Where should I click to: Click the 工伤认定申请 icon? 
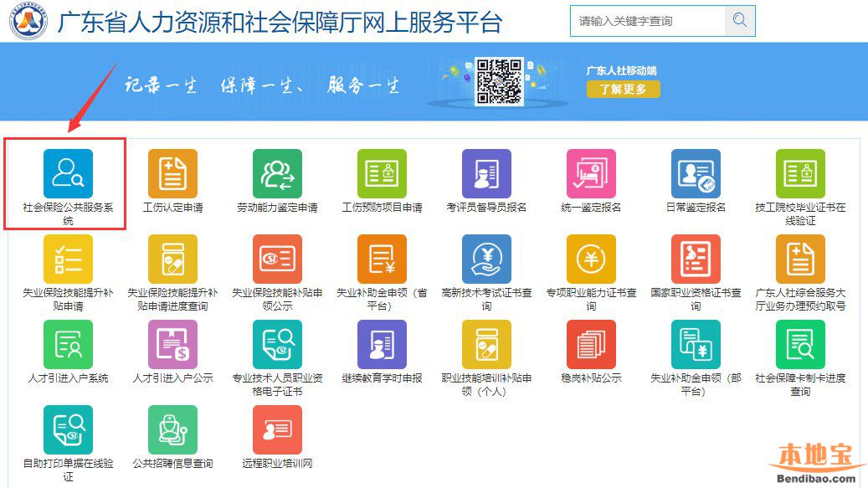(x=172, y=174)
